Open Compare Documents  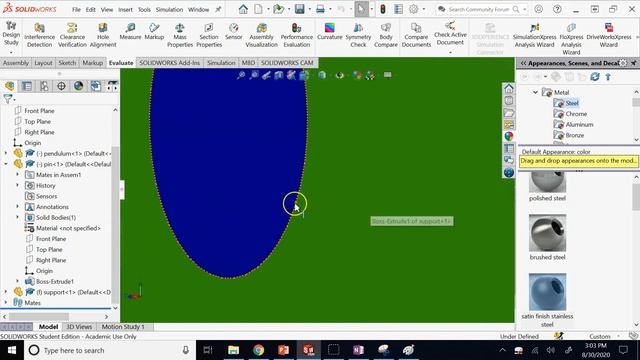tap(416, 35)
